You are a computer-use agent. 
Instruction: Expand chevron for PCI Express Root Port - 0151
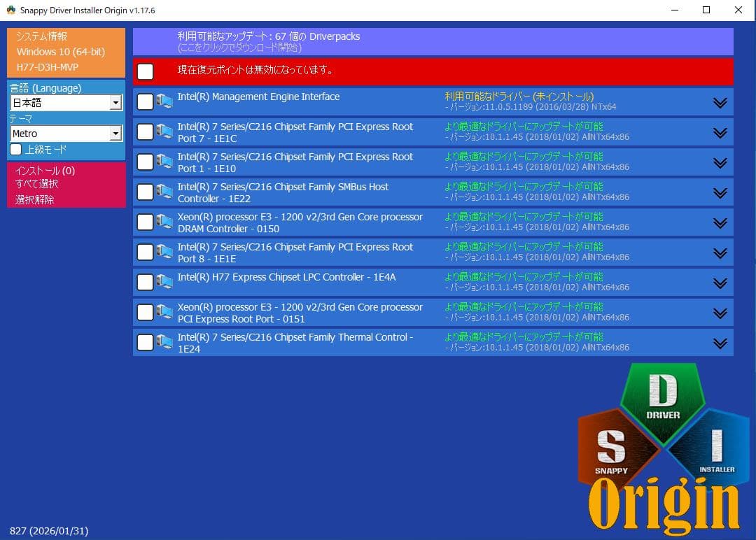click(720, 313)
